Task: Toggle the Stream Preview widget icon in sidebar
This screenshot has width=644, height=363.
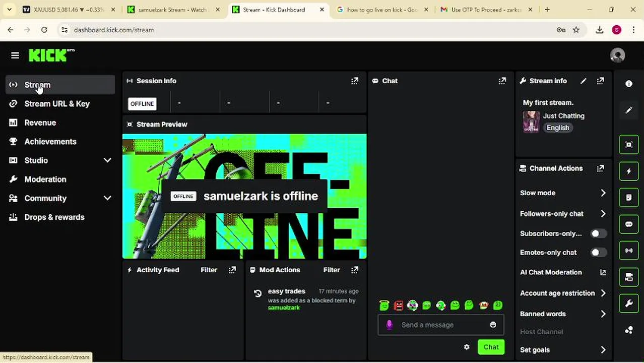Action: coord(629,145)
